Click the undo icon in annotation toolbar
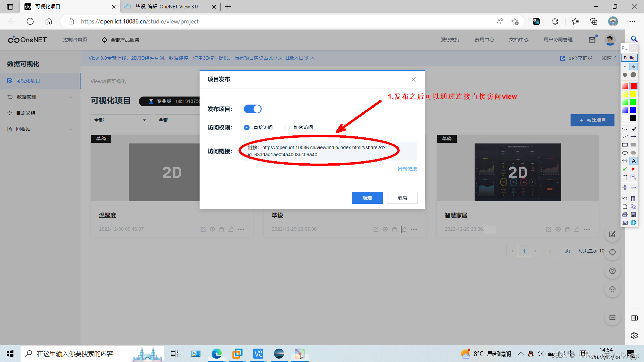The height and width of the screenshot is (362, 644). point(625,198)
